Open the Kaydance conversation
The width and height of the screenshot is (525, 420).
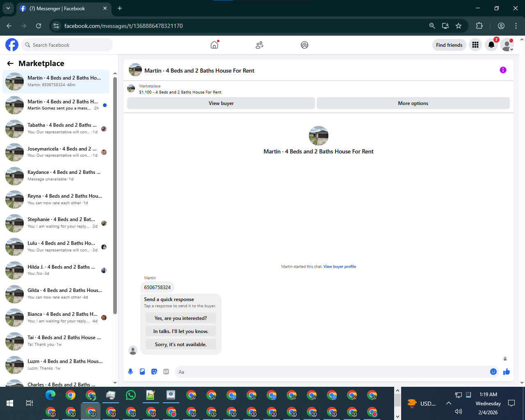pyautogui.click(x=56, y=176)
